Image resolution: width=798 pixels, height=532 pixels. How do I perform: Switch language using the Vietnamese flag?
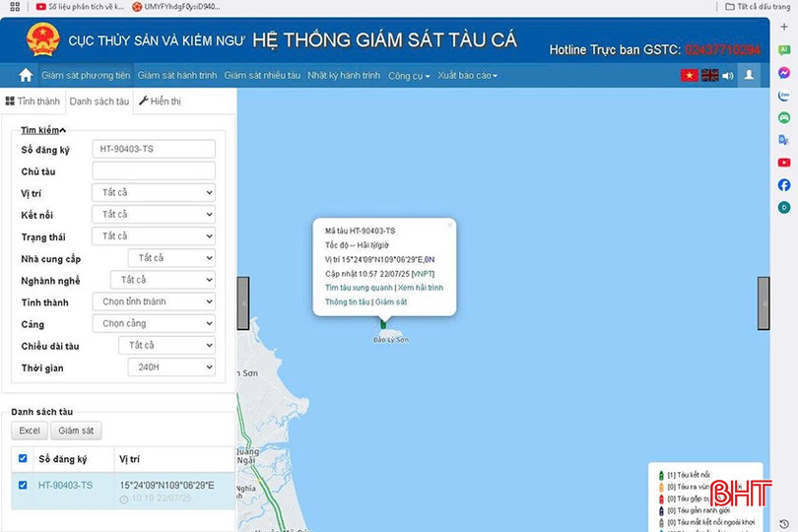coord(689,75)
